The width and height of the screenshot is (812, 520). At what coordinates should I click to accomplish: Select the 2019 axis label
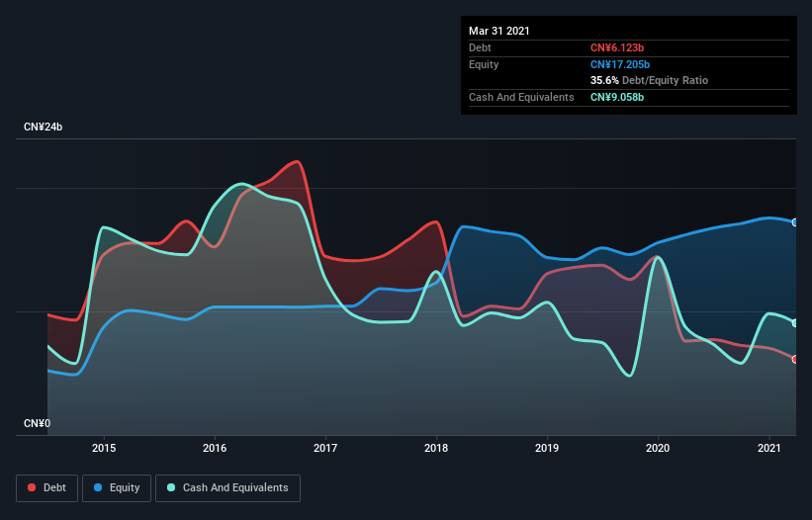coord(547,448)
